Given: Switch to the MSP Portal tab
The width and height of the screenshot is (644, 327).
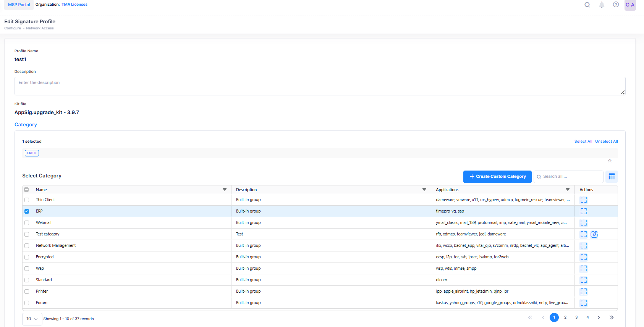Looking at the screenshot, I should [x=19, y=5].
